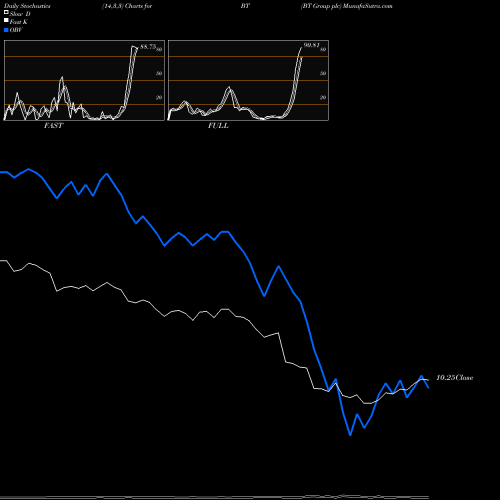Click the 88.75 value in the FAST chart
This screenshot has width=500, height=500.
[x=148, y=47]
